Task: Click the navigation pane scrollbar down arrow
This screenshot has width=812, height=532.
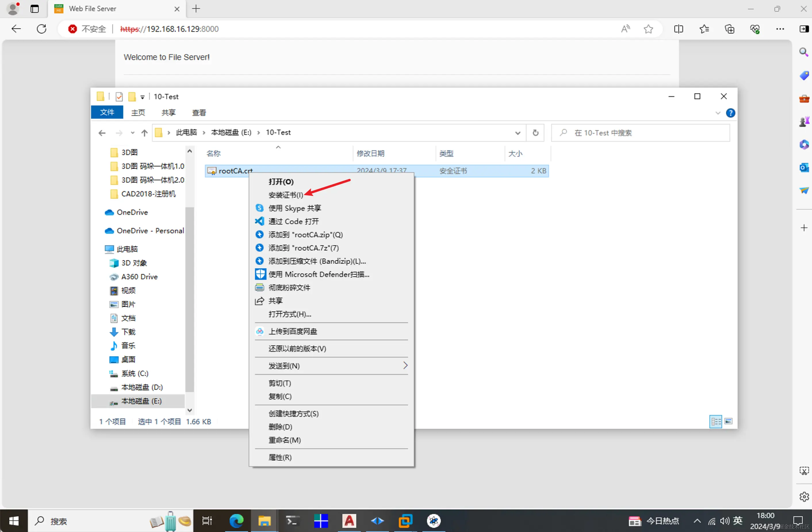Action: click(190, 410)
